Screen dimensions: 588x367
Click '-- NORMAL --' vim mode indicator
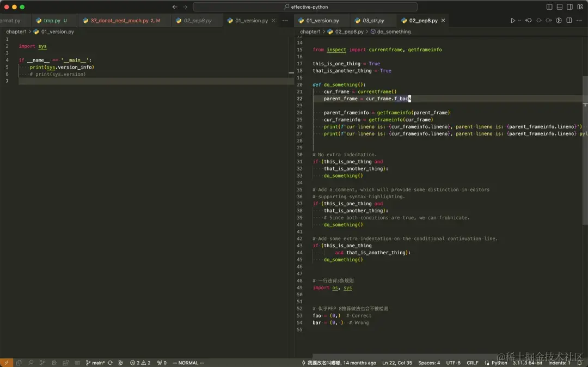188,363
